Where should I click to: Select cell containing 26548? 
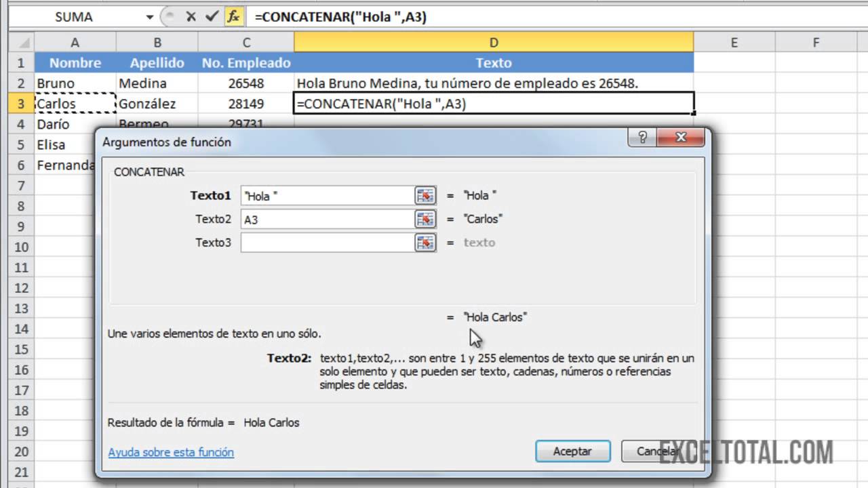coord(246,83)
